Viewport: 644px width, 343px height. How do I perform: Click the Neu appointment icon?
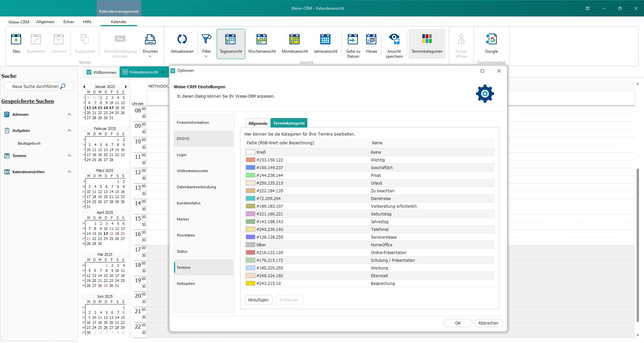(x=16, y=39)
